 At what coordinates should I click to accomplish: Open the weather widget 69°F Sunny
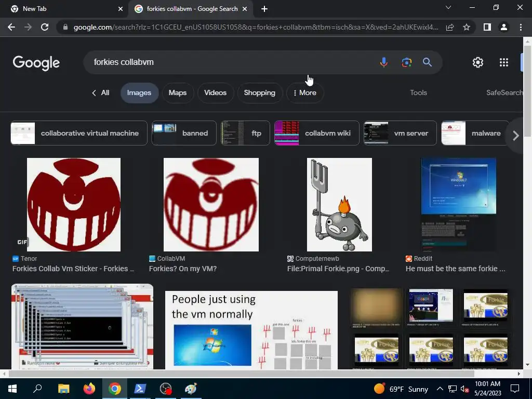[x=401, y=389]
